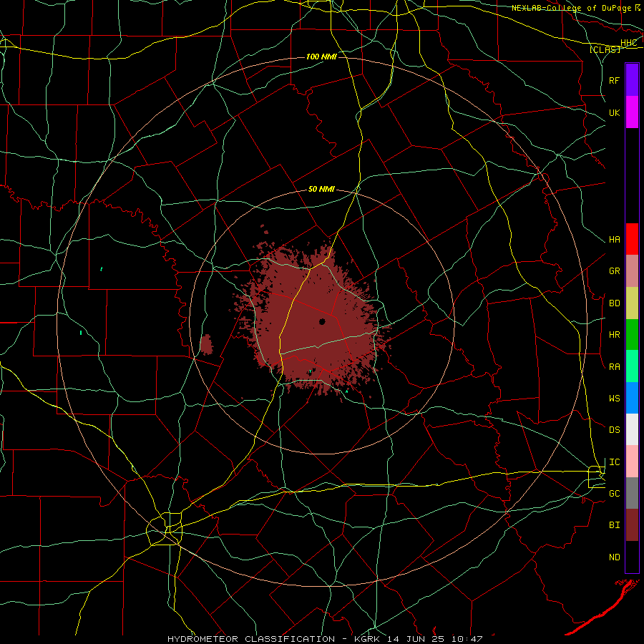644x644 pixels.
Task: Click the isolated brown echo blob west of radar
Action: (x=207, y=344)
